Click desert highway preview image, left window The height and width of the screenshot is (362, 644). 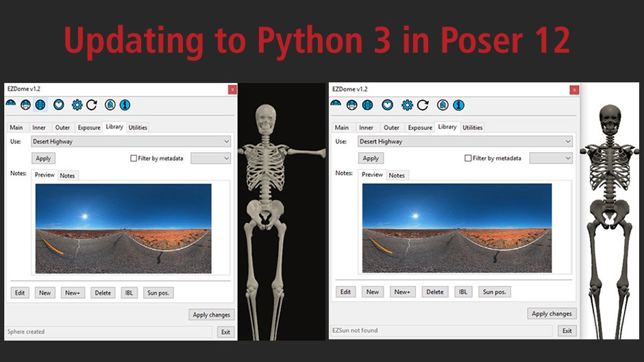point(123,228)
